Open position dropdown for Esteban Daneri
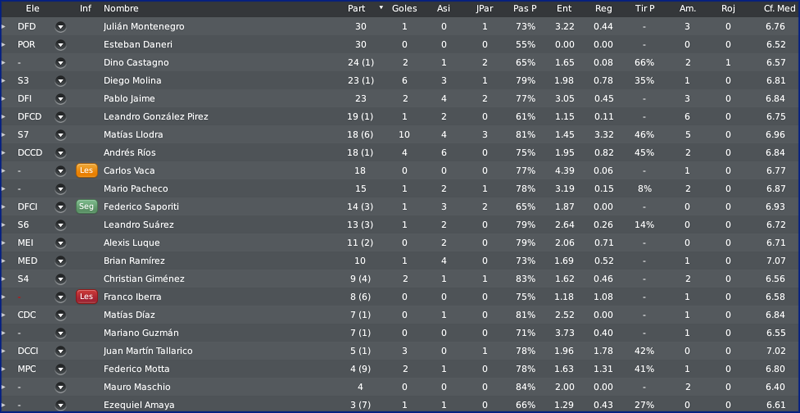Viewport: 800px width, 413px height. click(61, 44)
